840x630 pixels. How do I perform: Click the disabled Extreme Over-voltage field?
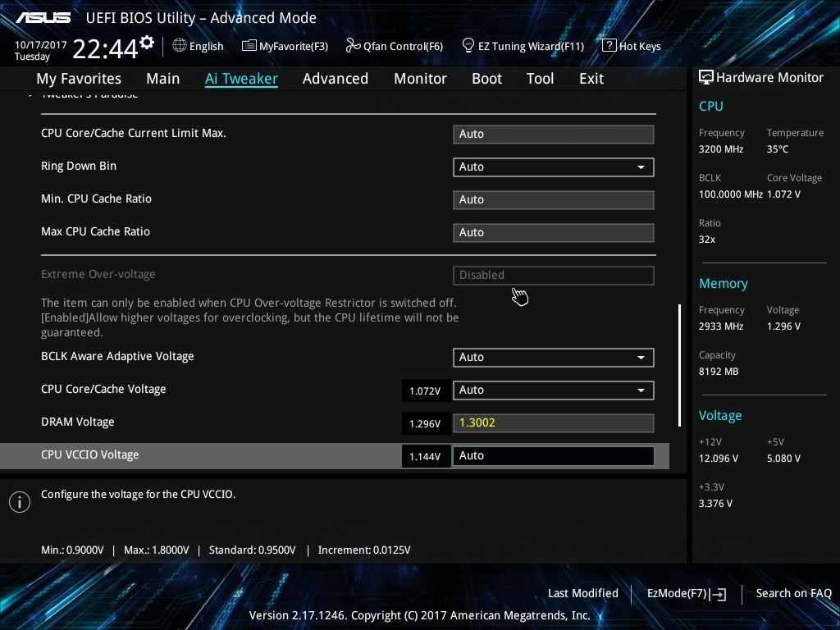(x=554, y=276)
